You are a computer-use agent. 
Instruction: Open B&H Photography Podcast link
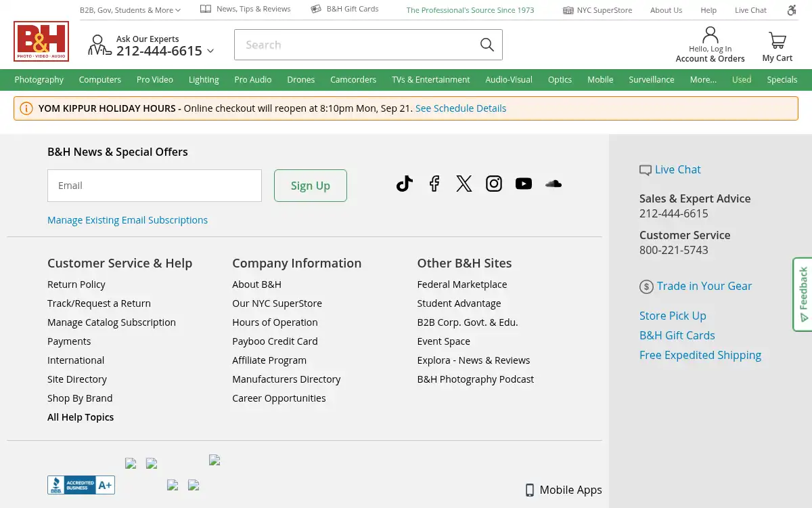click(476, 379)
